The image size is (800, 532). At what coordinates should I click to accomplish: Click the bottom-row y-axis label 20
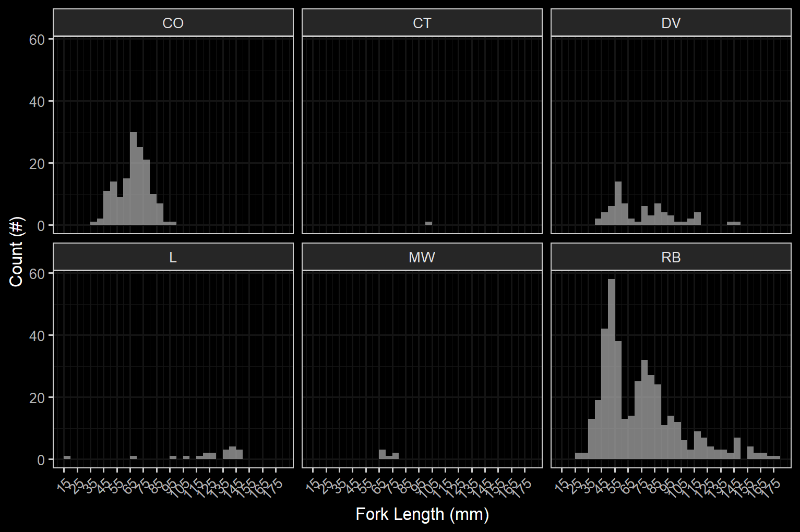tap(37, 398)
